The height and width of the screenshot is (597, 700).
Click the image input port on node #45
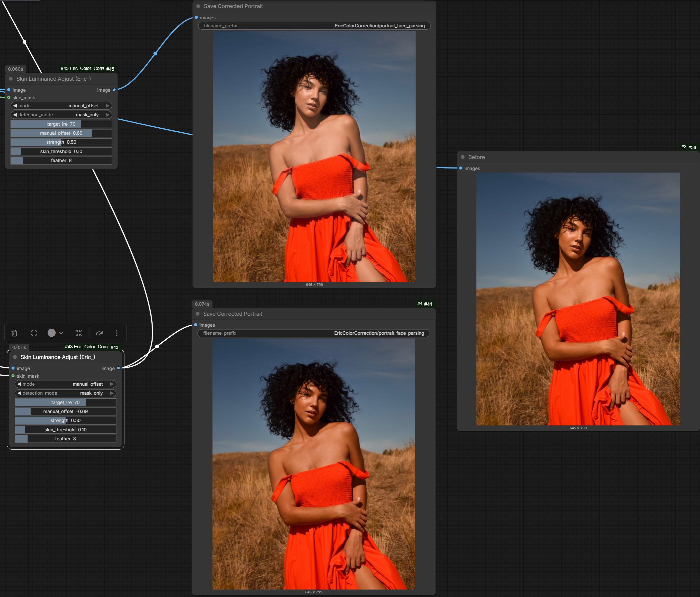tap(9, 90)
